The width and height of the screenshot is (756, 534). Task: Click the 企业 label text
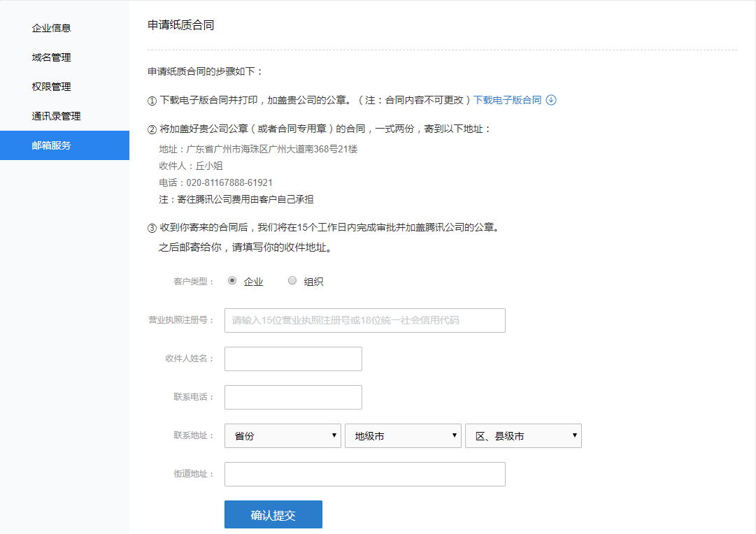(x=253, y=282)
